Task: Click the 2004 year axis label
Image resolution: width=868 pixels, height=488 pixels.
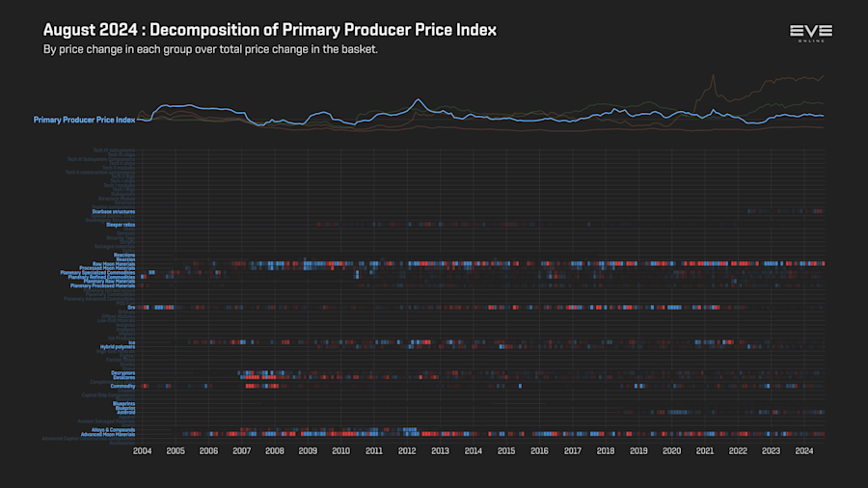Action: coord(143,451)
